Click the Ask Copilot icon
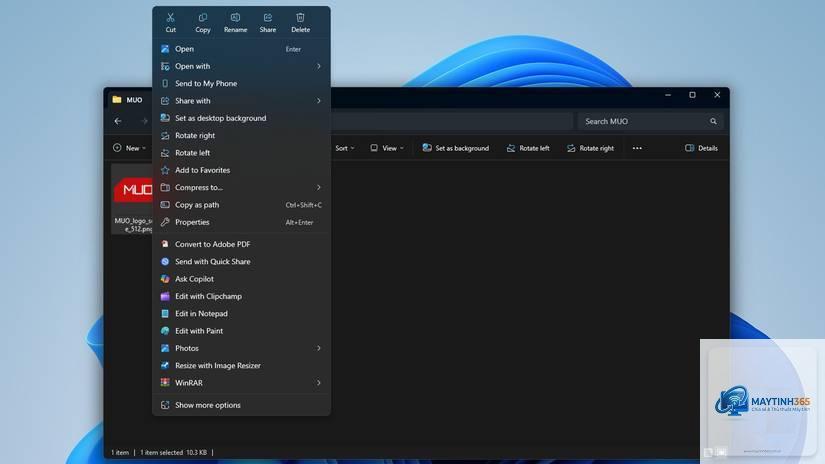 (165, 279)
